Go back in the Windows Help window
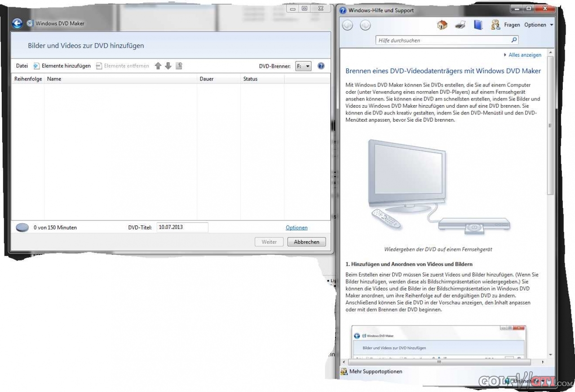Viewport: 575px width, 392px height. point(347,26)
